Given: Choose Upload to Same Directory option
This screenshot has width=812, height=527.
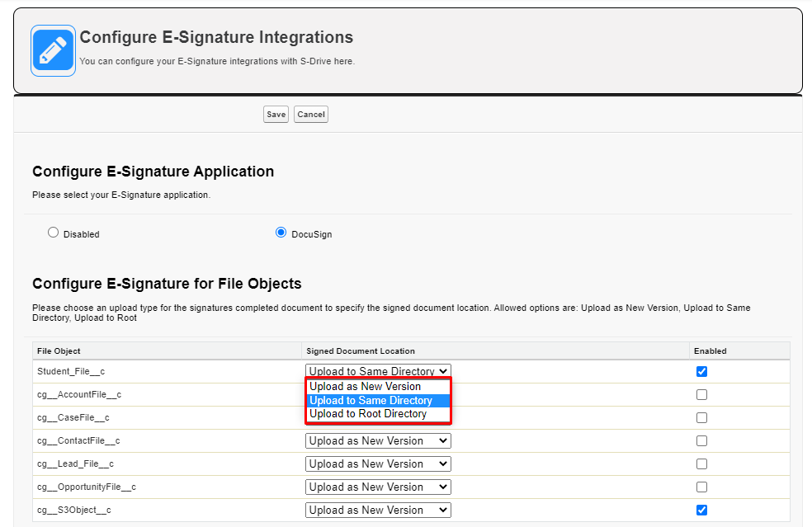Looking at the screenshot, I should coord(371,400).
